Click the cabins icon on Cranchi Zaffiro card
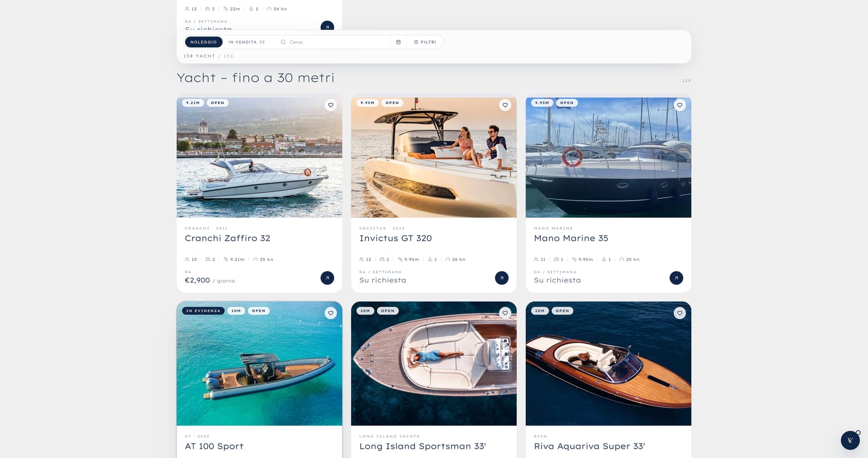This screenshot has height=458, width=868. [207, 260]
